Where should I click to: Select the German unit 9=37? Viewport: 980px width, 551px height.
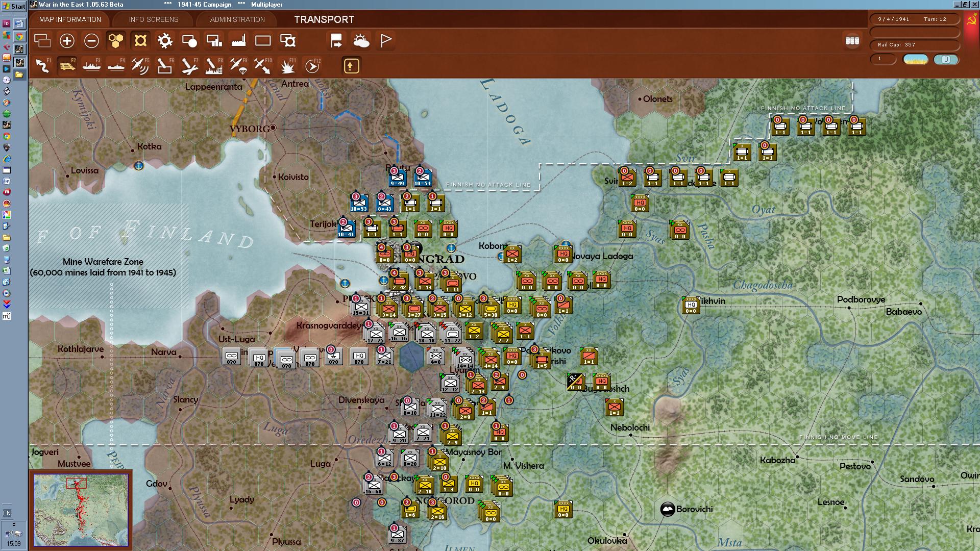point(397,535)
